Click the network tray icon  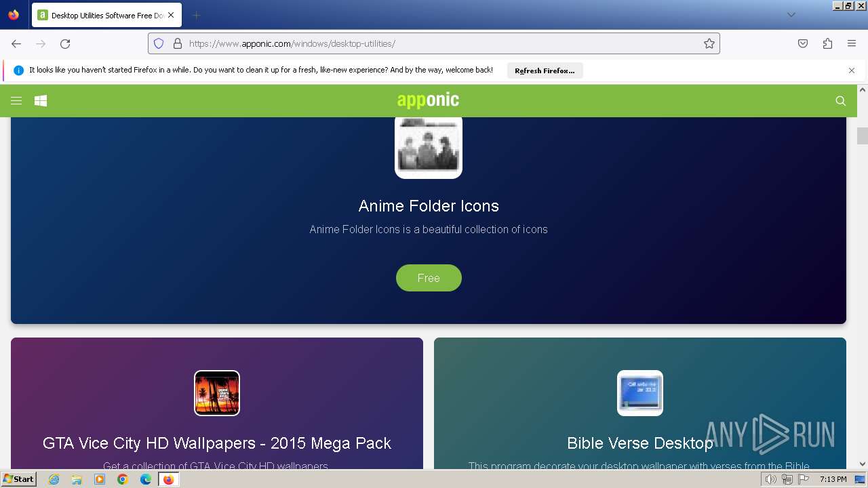click(787, 479)
